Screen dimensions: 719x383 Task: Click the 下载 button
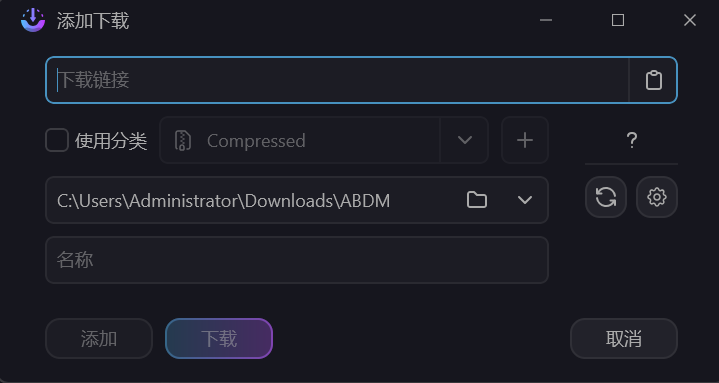point(219,339)
